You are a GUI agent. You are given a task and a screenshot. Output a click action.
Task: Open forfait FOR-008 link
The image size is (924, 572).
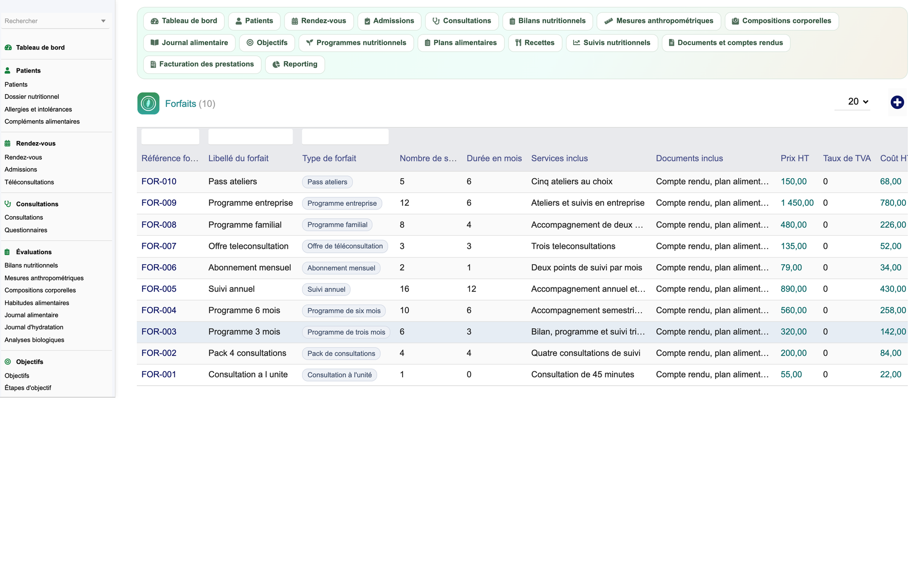[159, 225]
